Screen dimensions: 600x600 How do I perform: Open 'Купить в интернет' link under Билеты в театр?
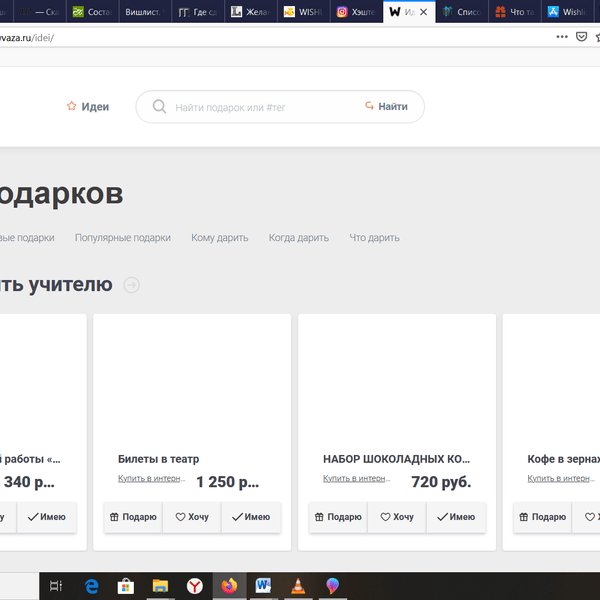coord(151,479)
